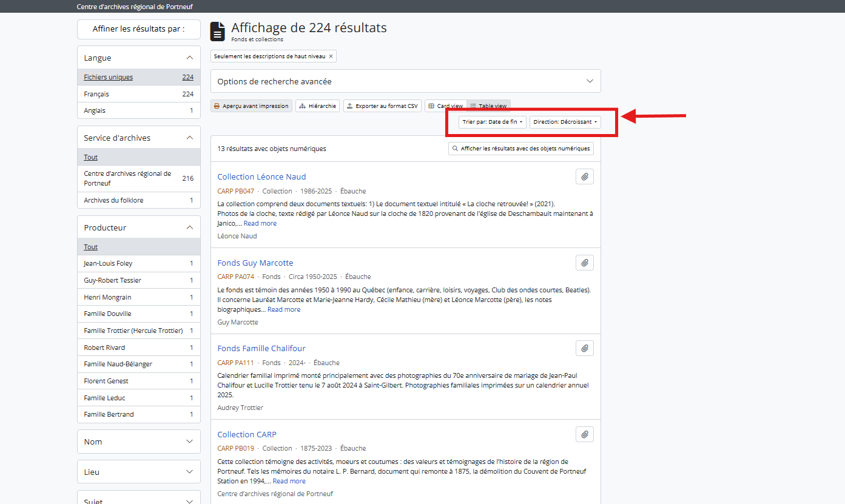Show results with digital objects only

(x=520, y=149)
